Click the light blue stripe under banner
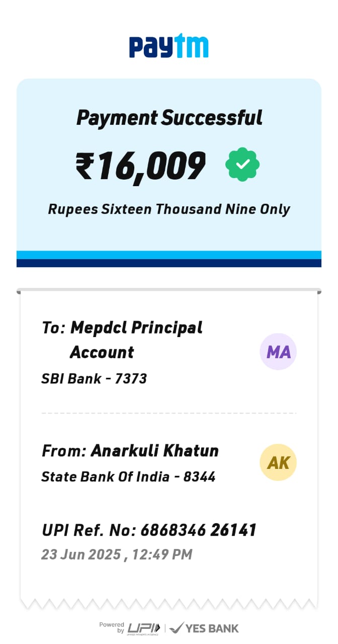The width and height of the screenshot is (338, 644). [x=169, y=255]
